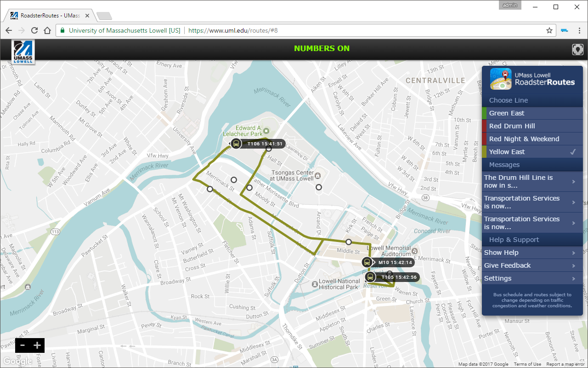
Task: Select the Green East line
Action: click(x=532, y=113)
